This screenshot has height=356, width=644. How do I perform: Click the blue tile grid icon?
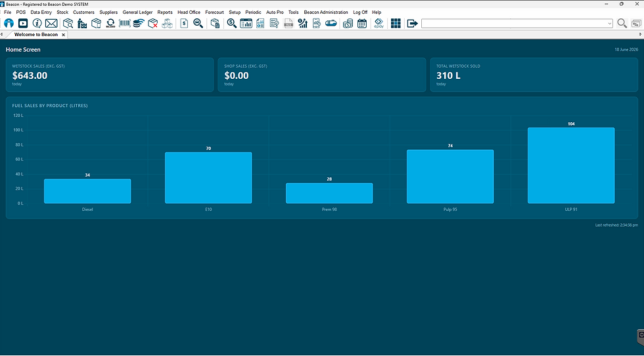[x=396, y=24]
